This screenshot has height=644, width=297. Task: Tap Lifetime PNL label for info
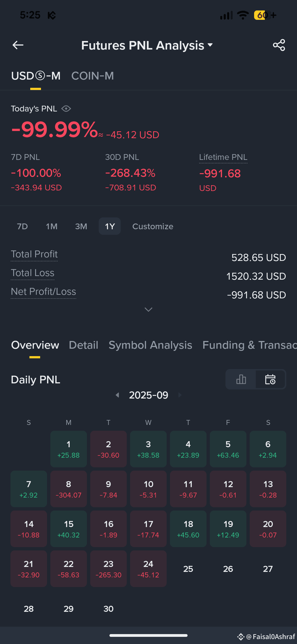click(223, 157)
